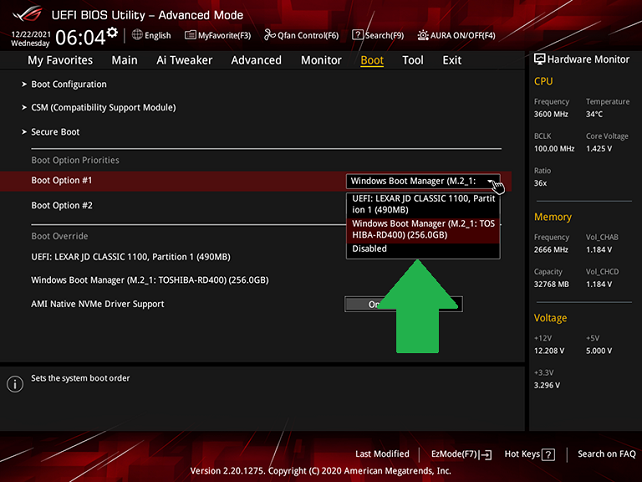Click the Search(F9) question icon
Viewport: 642px width, 482px height.
[x=357, y=35]
